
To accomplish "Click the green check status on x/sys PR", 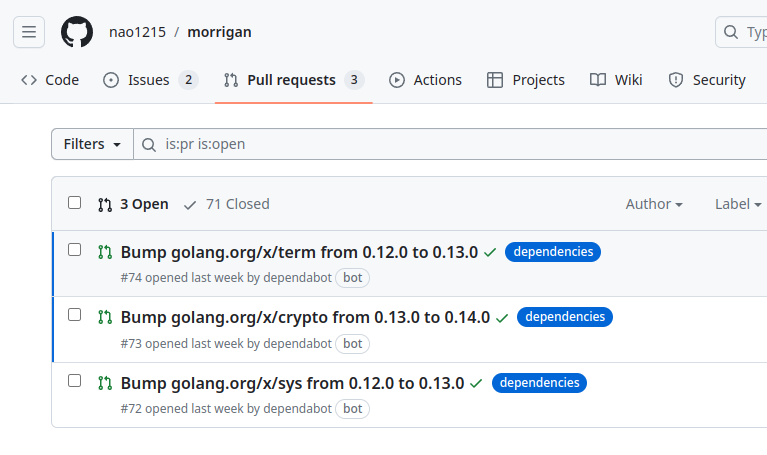I will coord(476,383).
